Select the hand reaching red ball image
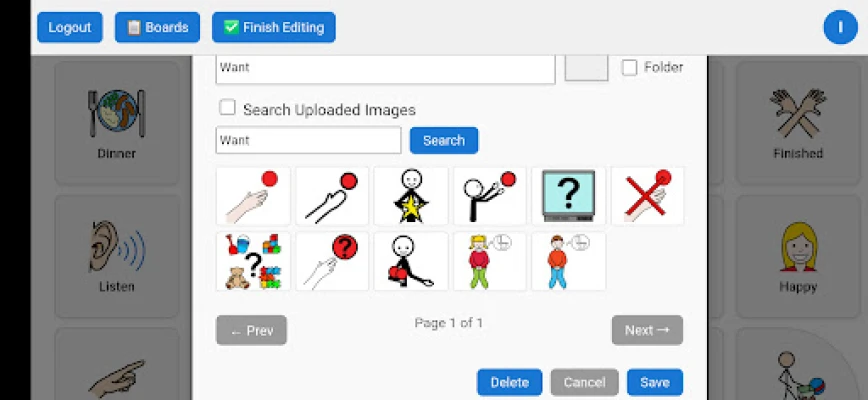This screenshot has width=868, height=400. pos(253,196)
